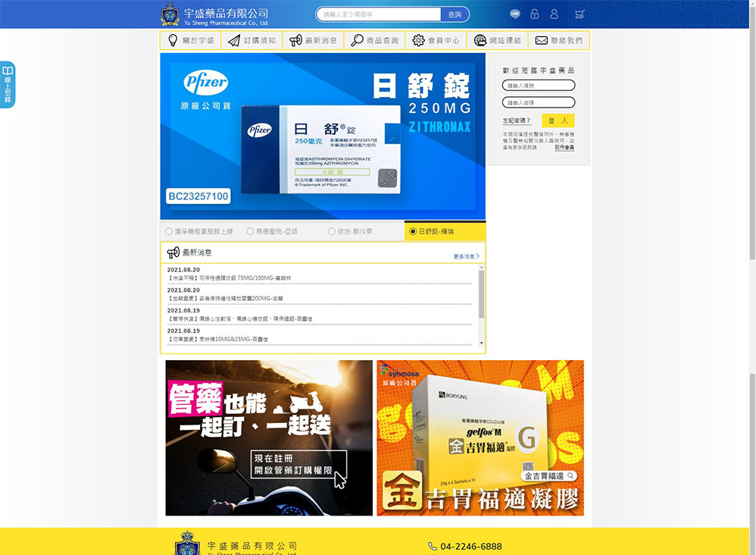Open the 註冊會員 register link

(x=564, y=147)
